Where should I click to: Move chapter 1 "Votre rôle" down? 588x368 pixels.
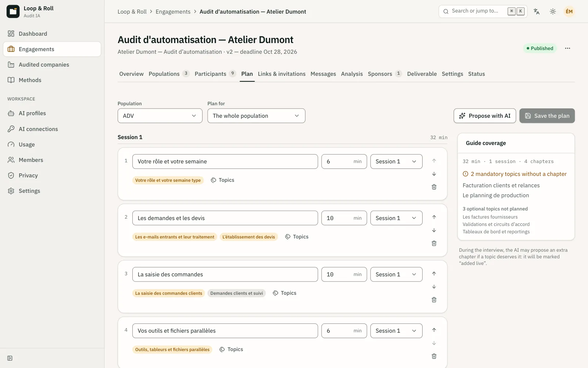coord(434,174)
